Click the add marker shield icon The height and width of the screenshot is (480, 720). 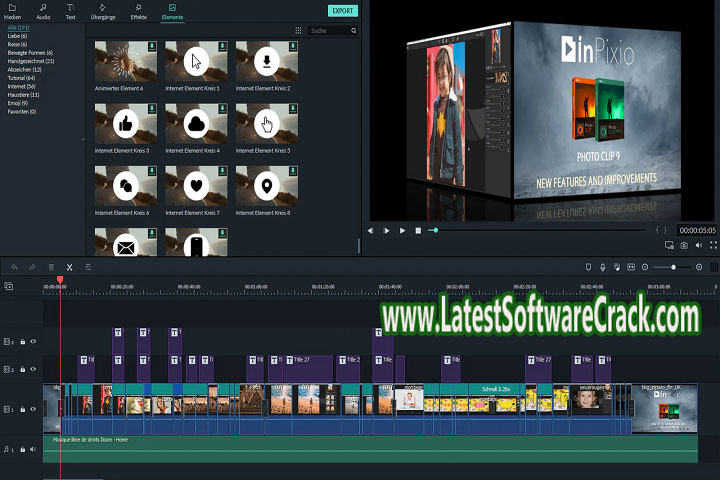point(588,267)
